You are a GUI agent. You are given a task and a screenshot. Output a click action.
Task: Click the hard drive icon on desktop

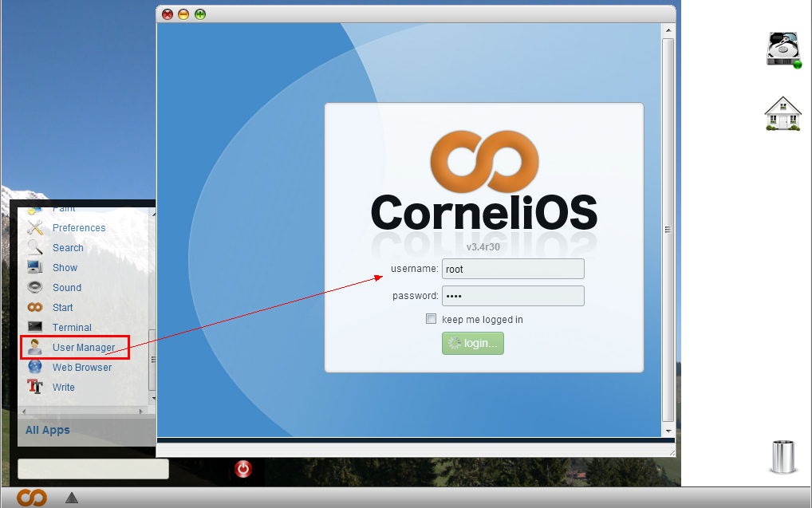783,49
